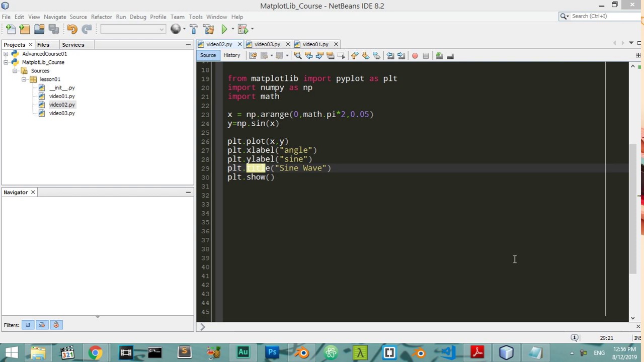Open Photoshop from the taskbar
Screen dimensions: 644x362
tap(272, 352)
